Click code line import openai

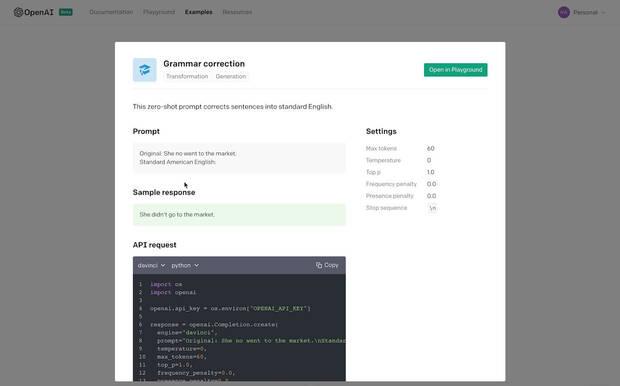(x=173, y=292)
